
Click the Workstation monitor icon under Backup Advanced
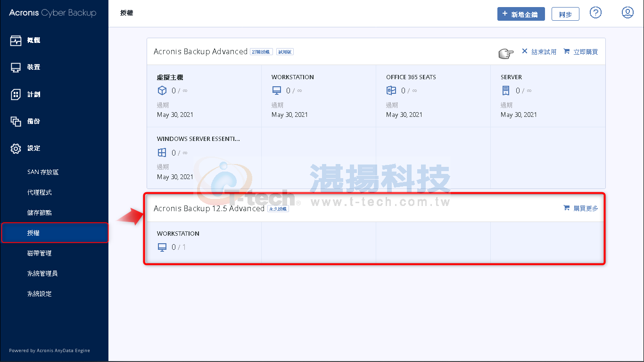pyautogui.click(x=277, y=90)
